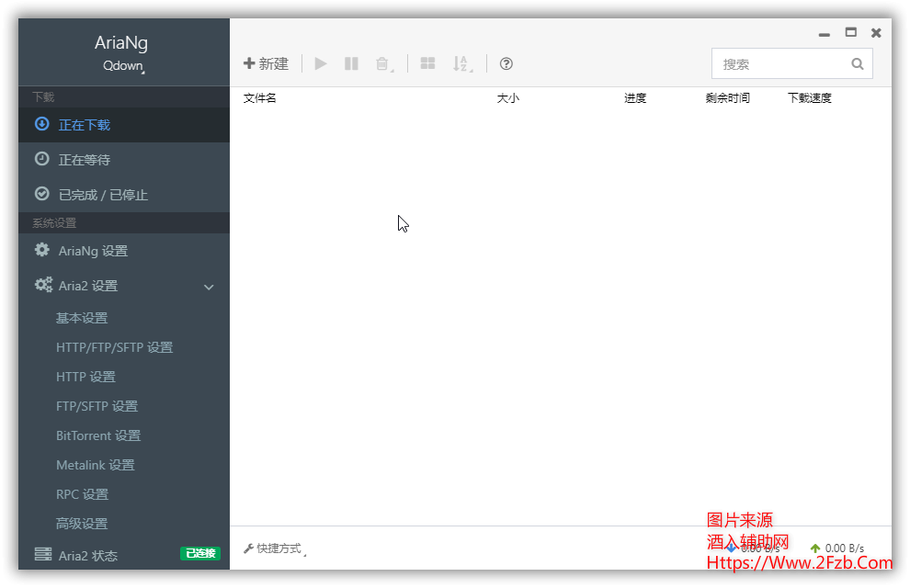Click the search magnifier icon
The width and height of the screenshot is (910, 588).
(x=857, y=63)
